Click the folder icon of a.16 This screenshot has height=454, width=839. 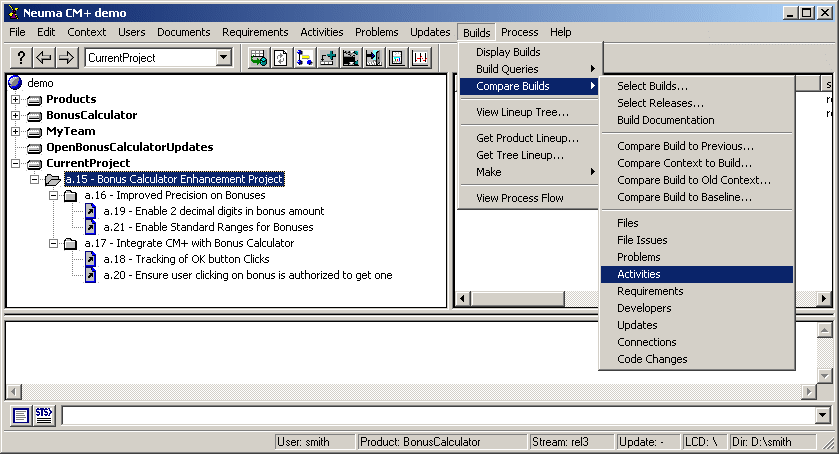[71, 196]
